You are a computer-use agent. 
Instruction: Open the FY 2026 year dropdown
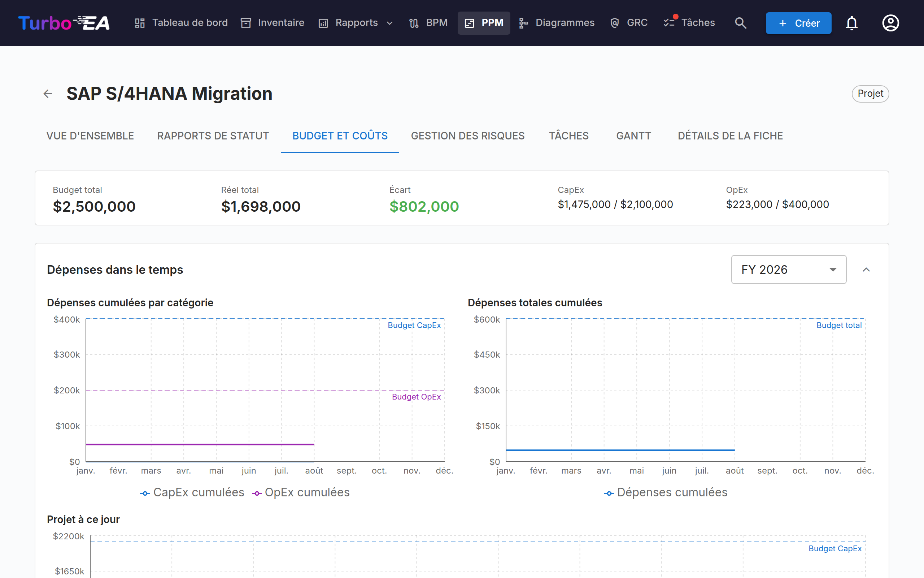click(x=788, y=269)
